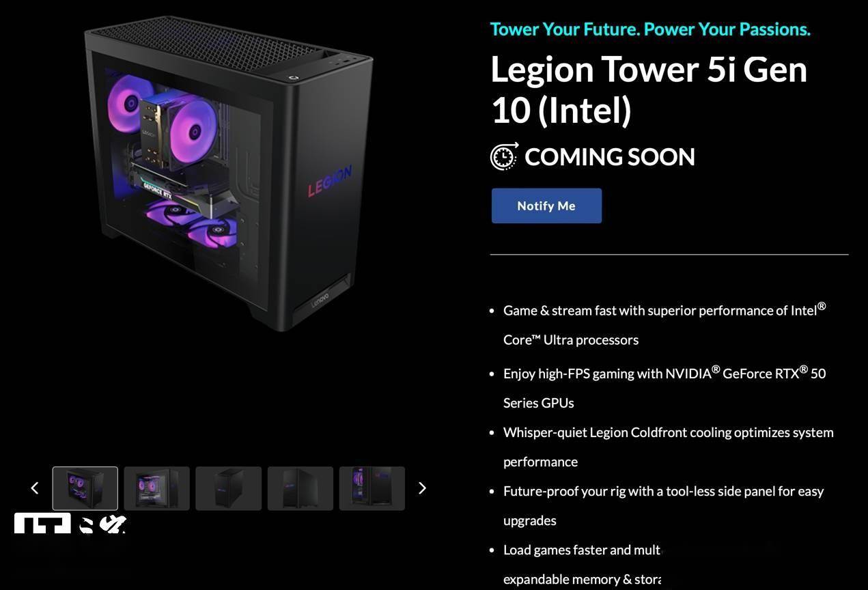Click the Legion Tower 5i Gen 10 title

click(x=649, y=89)
